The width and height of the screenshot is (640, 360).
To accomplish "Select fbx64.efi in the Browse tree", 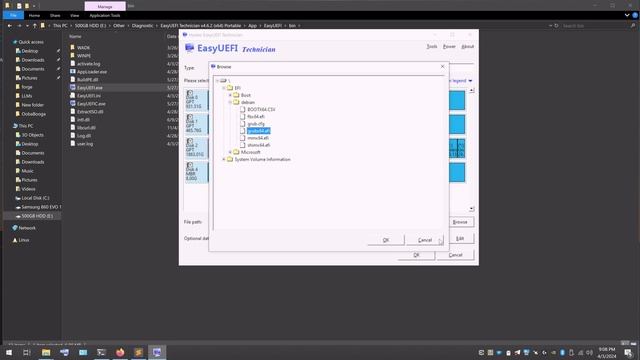I will (x=256, y=116).
